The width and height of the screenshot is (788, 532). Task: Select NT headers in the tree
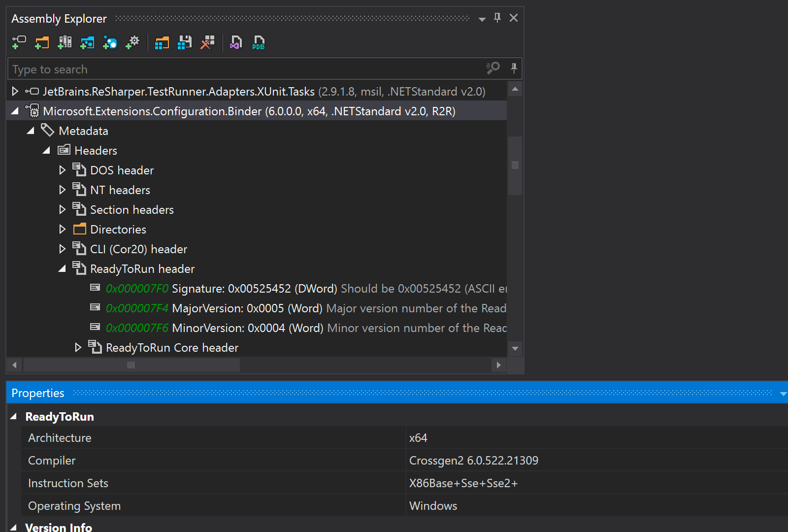point(120,190)
